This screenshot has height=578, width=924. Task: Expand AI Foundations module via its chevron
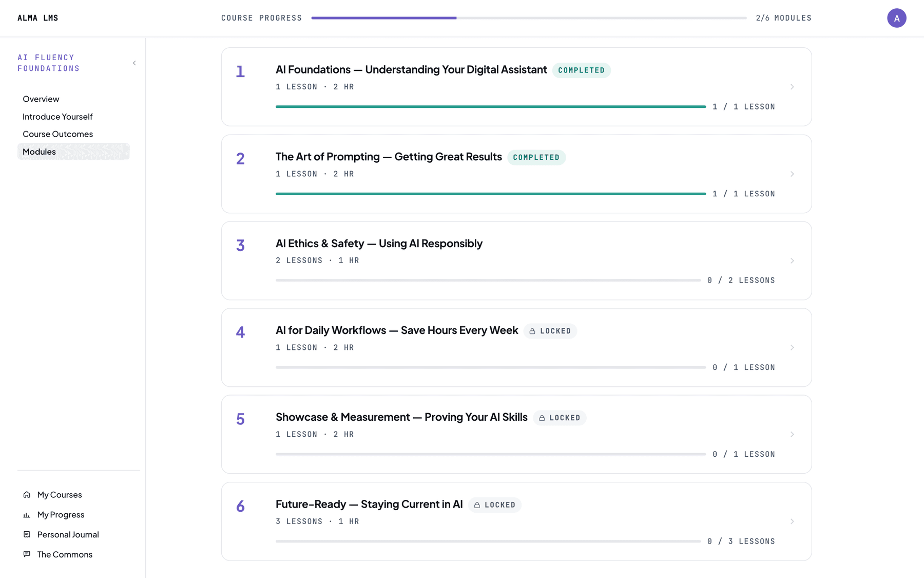tap(792, 87)
